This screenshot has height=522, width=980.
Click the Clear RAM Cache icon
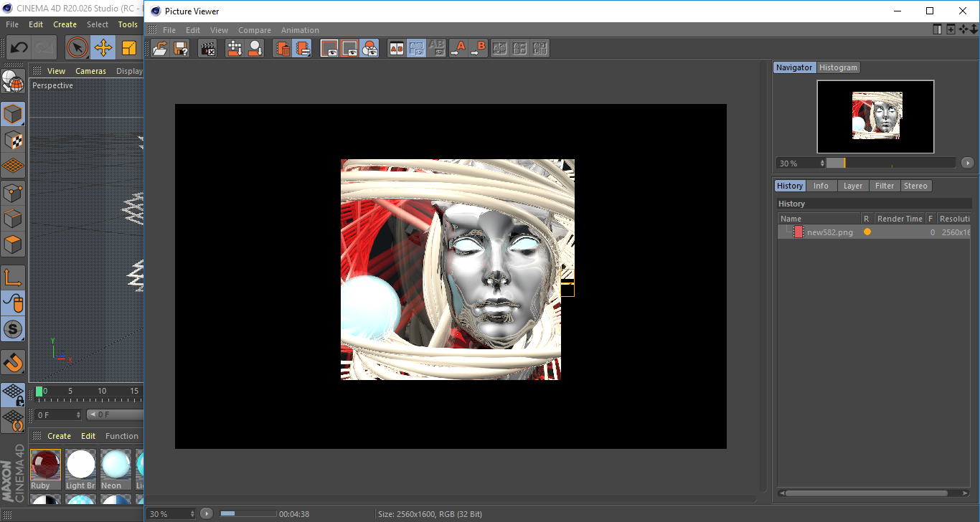tap(255, 48)
